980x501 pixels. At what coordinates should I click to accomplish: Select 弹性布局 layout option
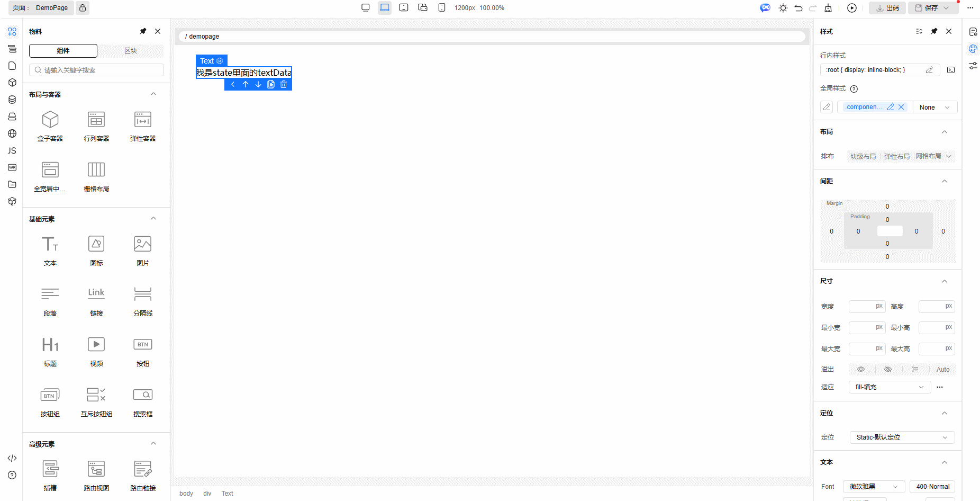click(896, 157)
